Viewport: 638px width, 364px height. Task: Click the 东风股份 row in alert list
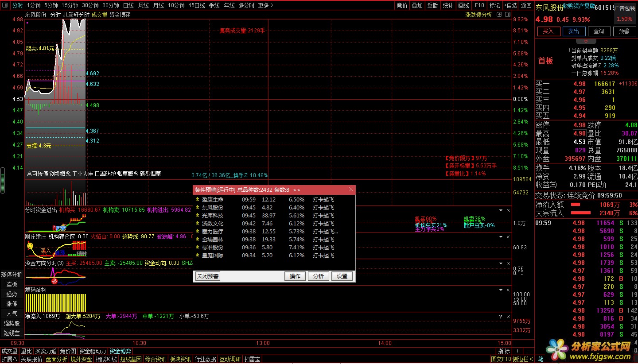tap(274, 207)
